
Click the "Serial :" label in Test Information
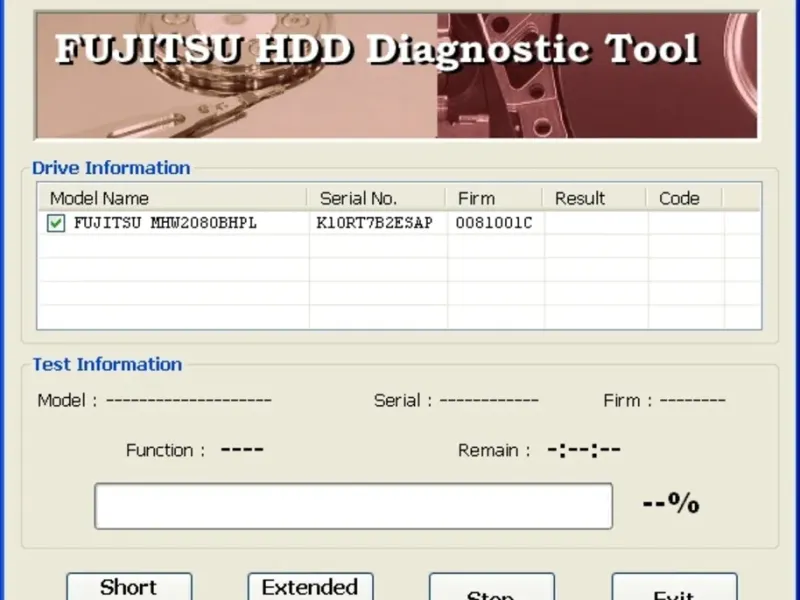click(403, 401)
